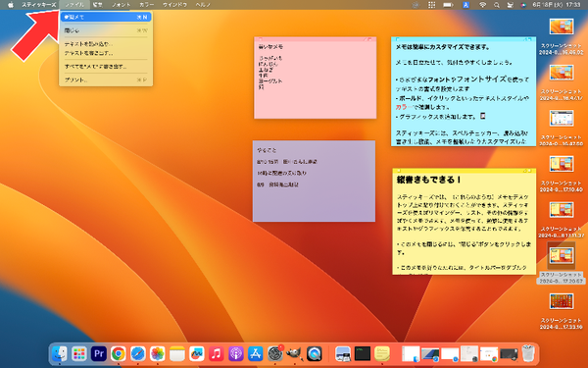Open QuickTime Player in the Dock
Screen dimensions: 588x368
coord(315,353)
